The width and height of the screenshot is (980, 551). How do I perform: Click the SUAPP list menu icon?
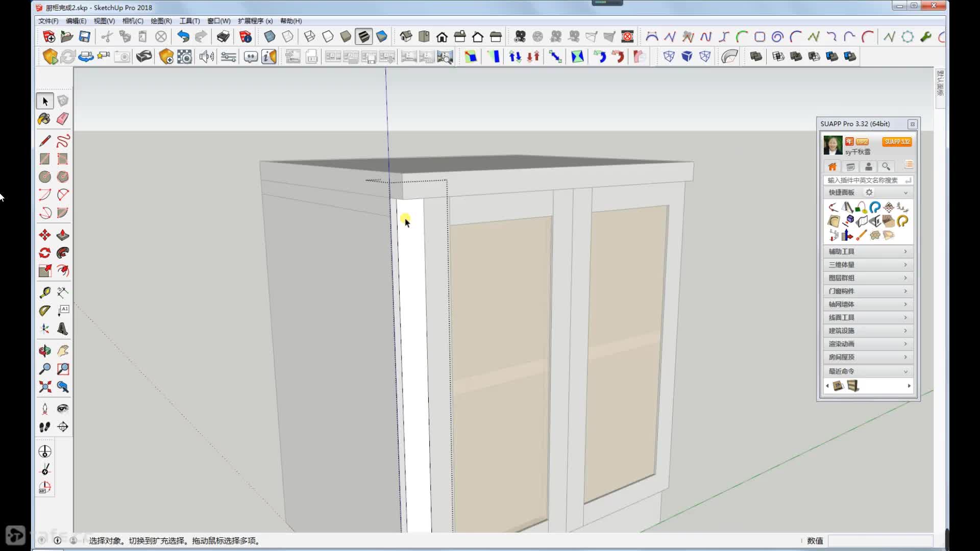coord(909,165)
